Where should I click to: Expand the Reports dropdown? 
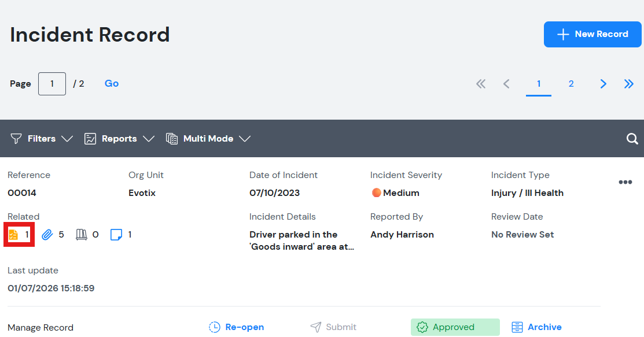pos(119,139)
